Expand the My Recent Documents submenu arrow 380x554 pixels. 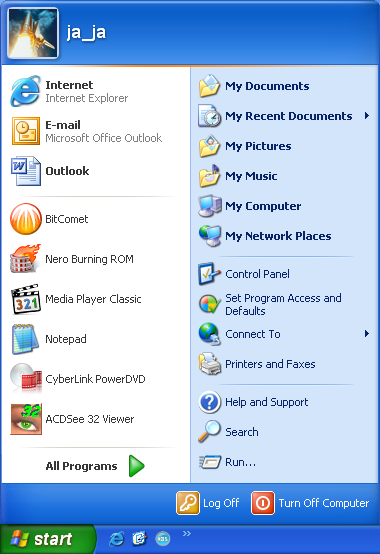tap(367, 116)
